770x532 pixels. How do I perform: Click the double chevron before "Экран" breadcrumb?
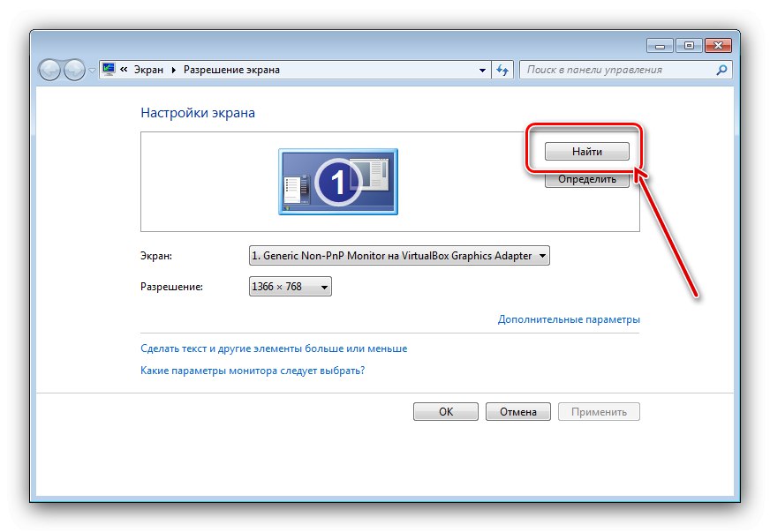124,70
